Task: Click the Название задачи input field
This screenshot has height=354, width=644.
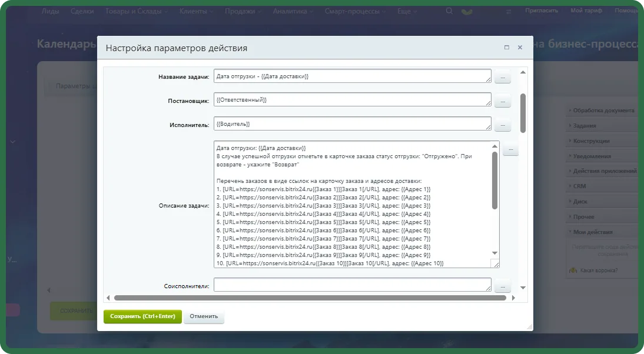Action: tap(353, 76)
